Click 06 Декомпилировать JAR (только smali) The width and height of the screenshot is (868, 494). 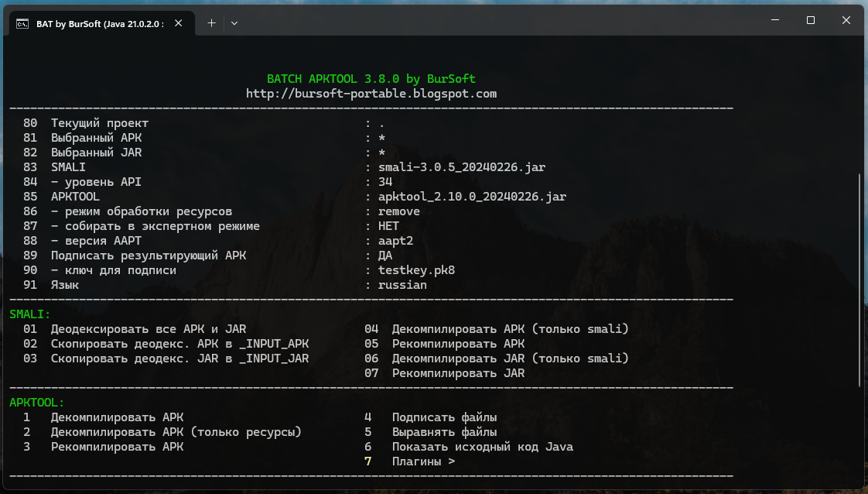497,358
